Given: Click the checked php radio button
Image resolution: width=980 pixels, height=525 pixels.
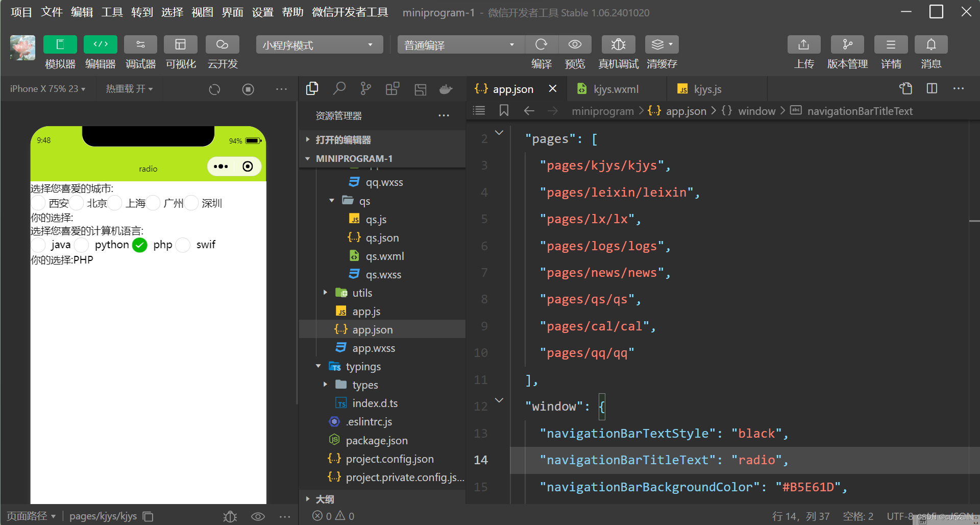Looking at the screenshot, I should pyautogui.click(x=139, y=245).
